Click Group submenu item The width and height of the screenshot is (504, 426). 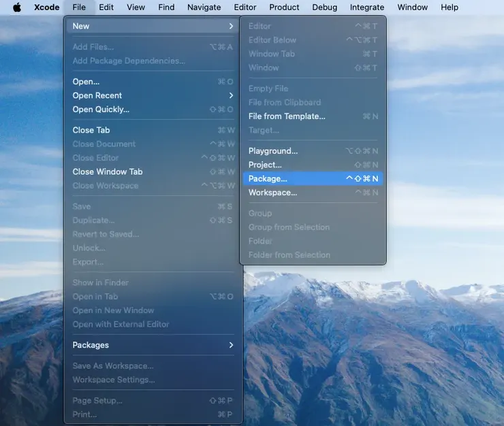[x=313, y=213]
